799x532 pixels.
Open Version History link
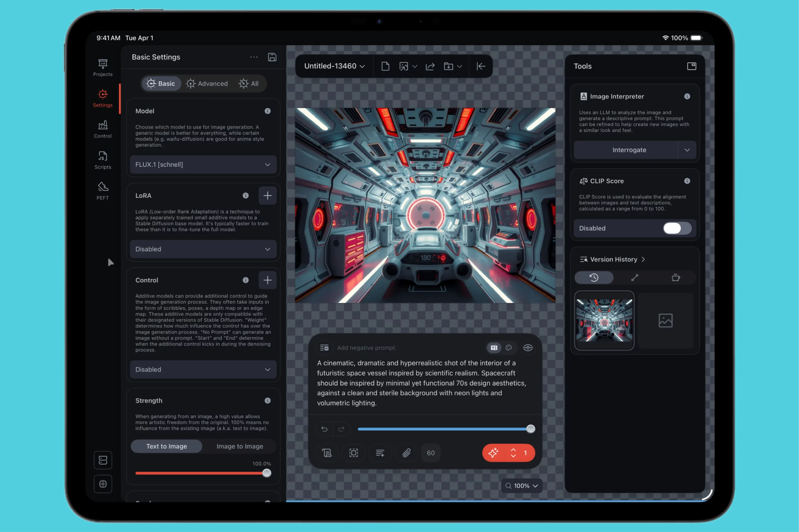coord(613,259)
